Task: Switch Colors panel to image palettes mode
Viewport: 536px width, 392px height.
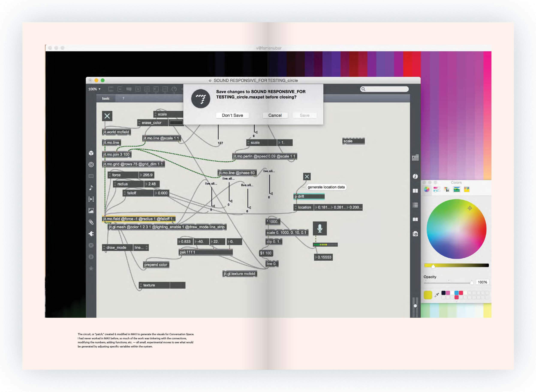Action: click(x=457, y=189)
